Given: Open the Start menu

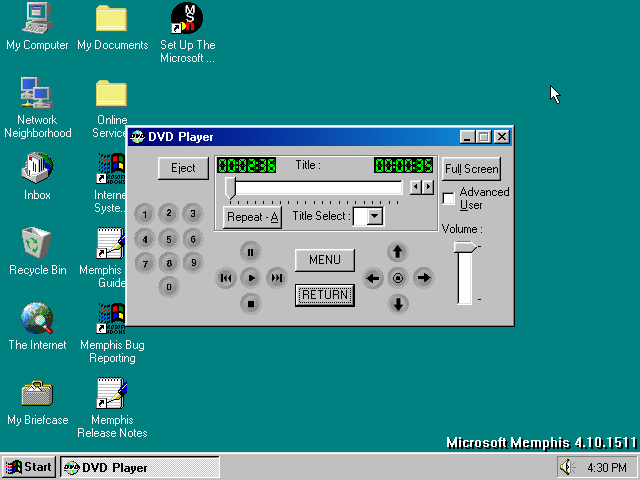Looking at the screenshot, I should coord(29,467).
